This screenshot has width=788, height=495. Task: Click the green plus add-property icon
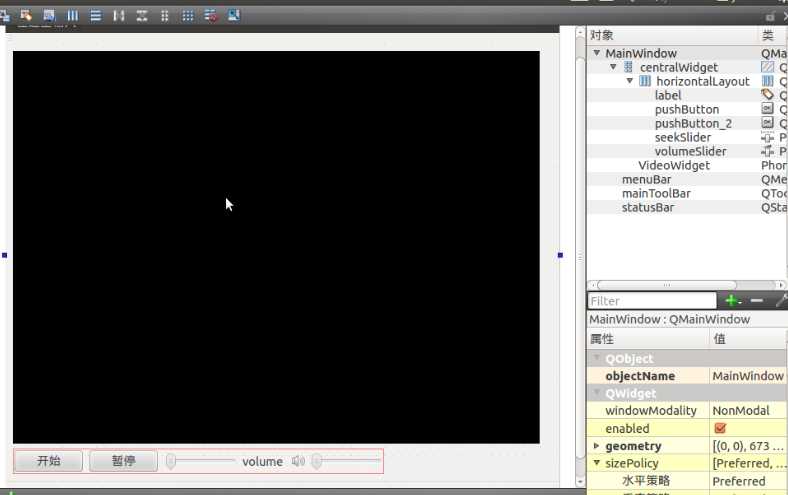(732, 301)
